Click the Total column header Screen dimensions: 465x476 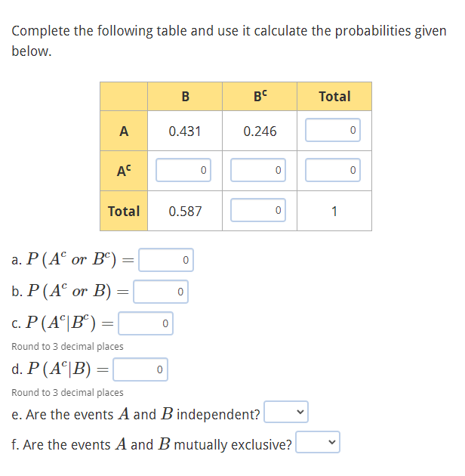click(334, 96)
